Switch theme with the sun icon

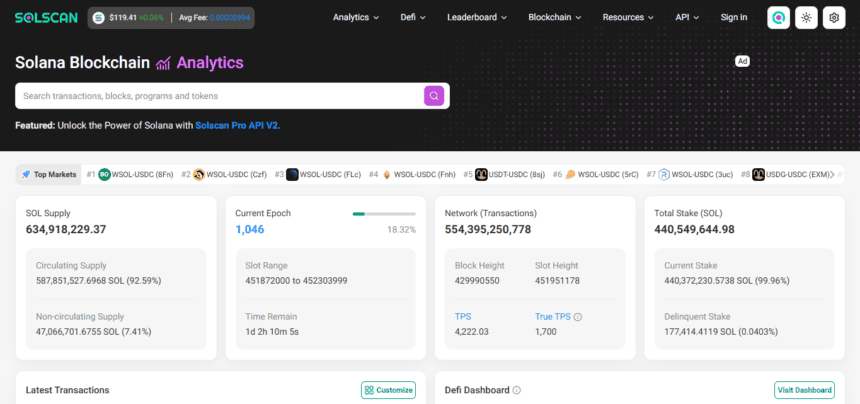click(806, 18)
